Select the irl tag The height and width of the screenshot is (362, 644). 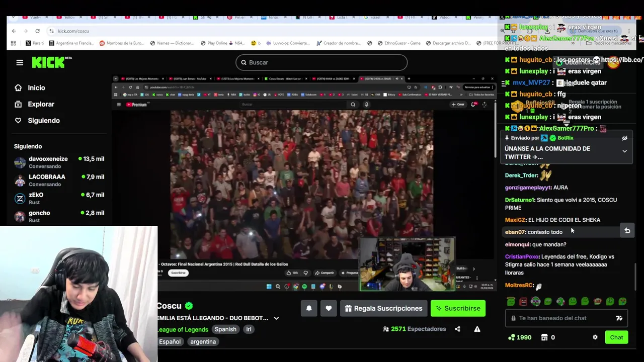pyautogui.click(x=249, y=329)
